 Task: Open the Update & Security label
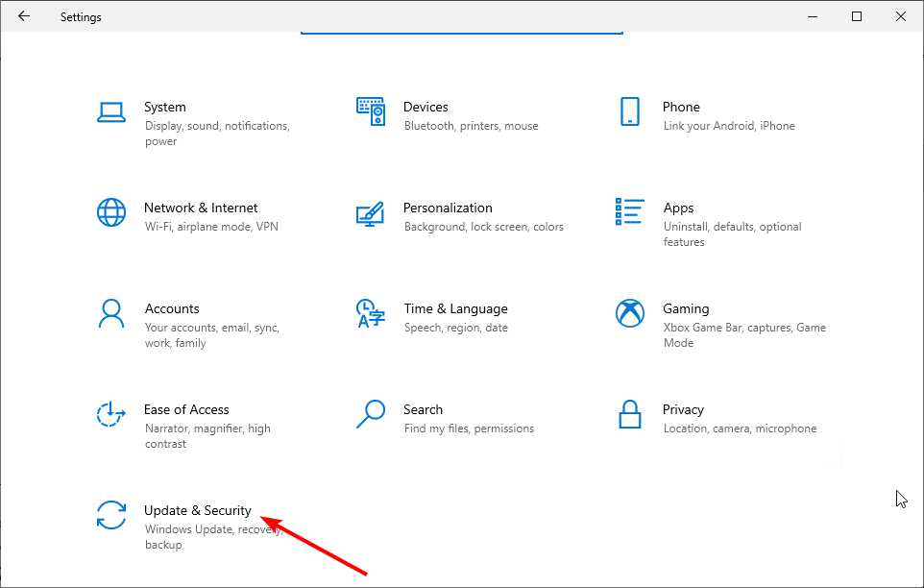(x=197, y=510)
